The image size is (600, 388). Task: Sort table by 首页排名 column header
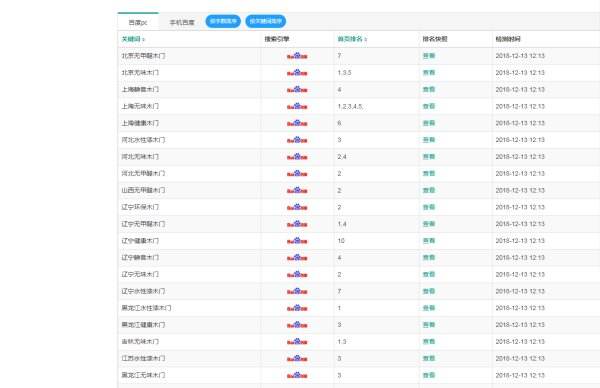tap(352, 39)
